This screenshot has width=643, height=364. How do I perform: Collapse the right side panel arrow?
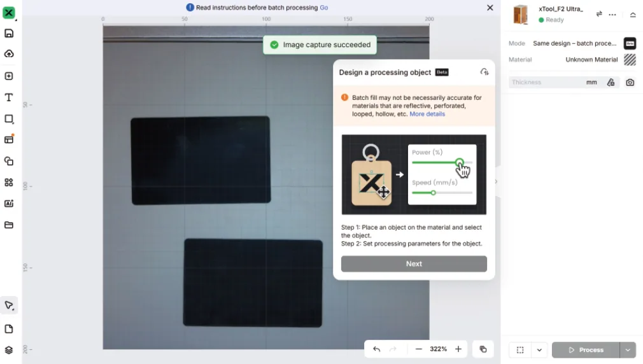point(496,181)
